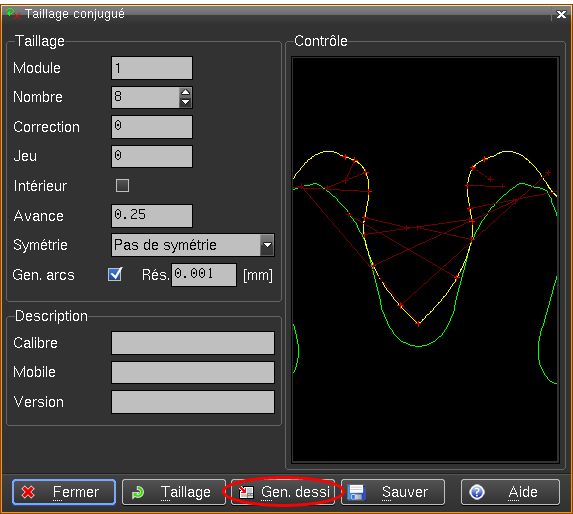
Task: Click the Gen. dessin drawing icon
Action: click(246, 492)
